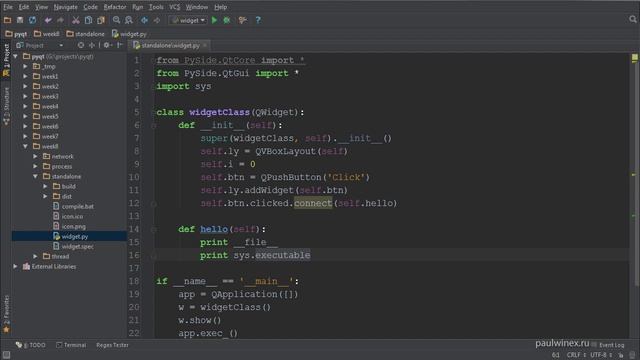Toggle the Regex Tester tool window
Screen dimensions: 640x360
click(112, 345)
